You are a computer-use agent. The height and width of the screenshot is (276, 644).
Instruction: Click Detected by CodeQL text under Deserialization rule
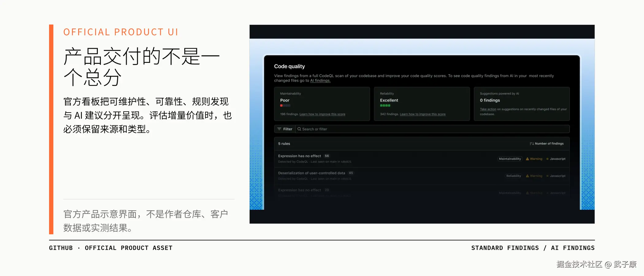tap(293, 179)
